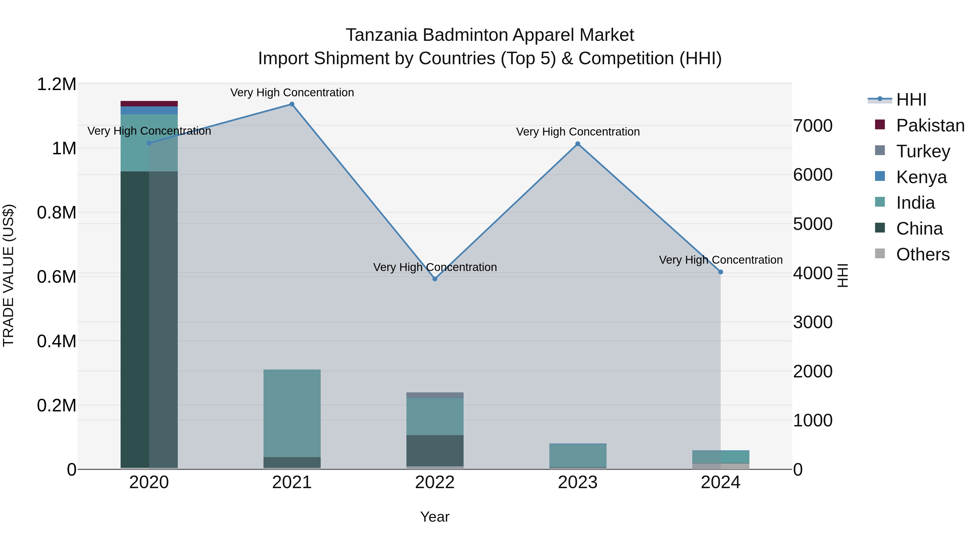Click the 2000 right axis tick
980x551 pixels.
coord(813,371)
